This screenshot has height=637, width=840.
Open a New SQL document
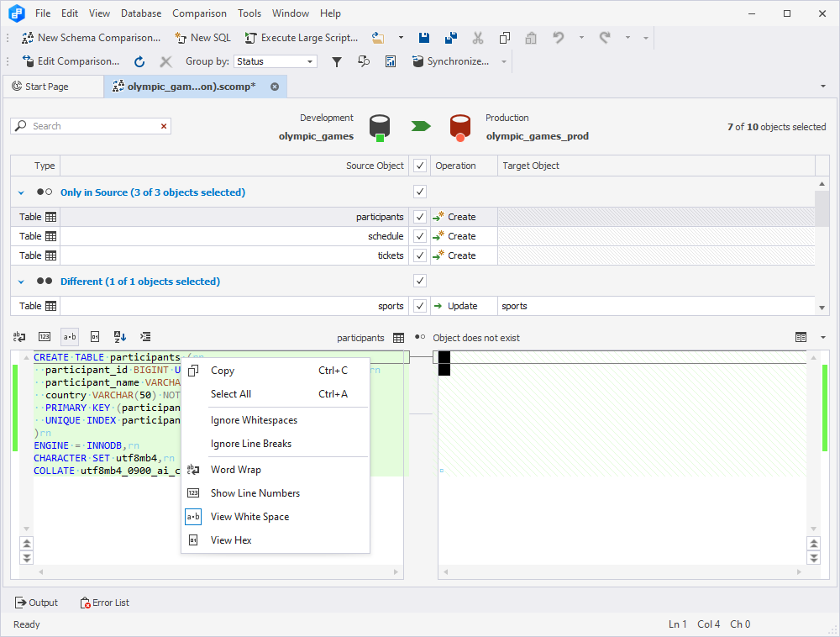point(203,38)
